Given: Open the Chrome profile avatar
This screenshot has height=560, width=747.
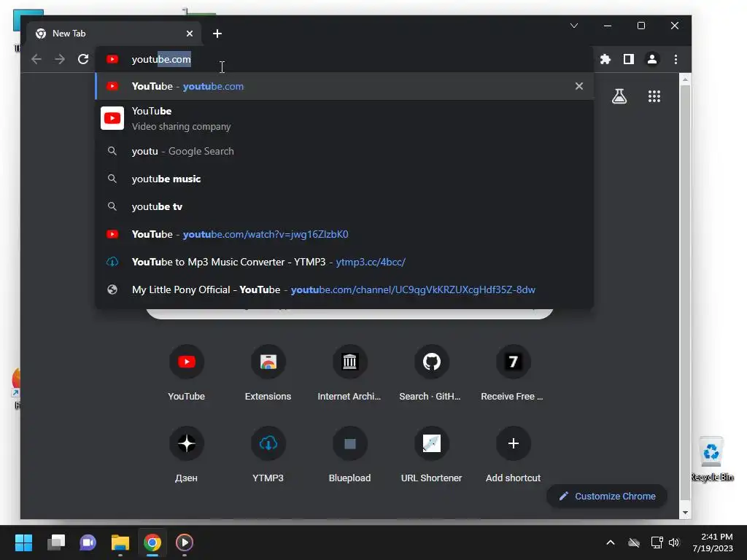Looking at the screenshot, I should pyautogui.click(x=651, y=59).
